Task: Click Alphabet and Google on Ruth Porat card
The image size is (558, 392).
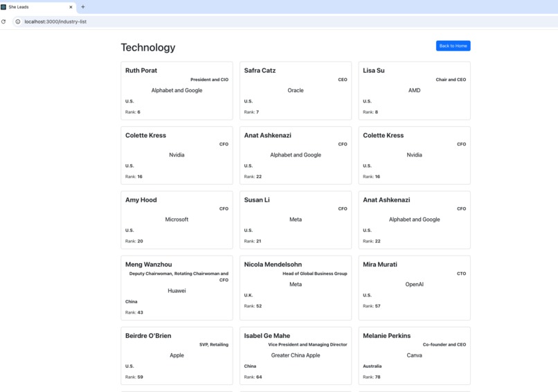Action: tap(177, 91)
